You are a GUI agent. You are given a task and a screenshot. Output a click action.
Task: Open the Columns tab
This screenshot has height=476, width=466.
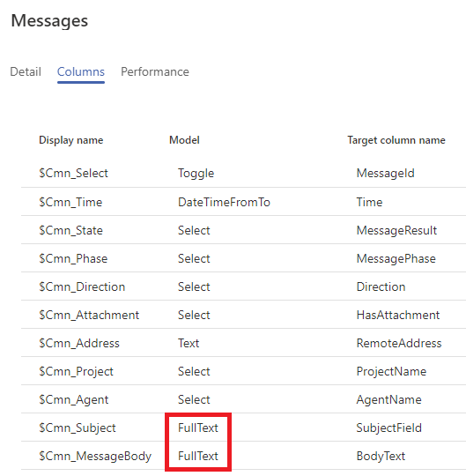click(81, 72)
